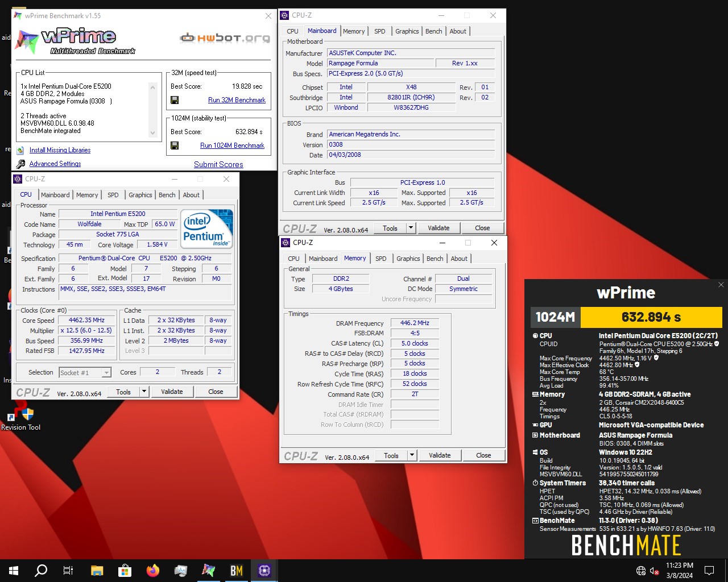Click Validate in Memory window

440,455
